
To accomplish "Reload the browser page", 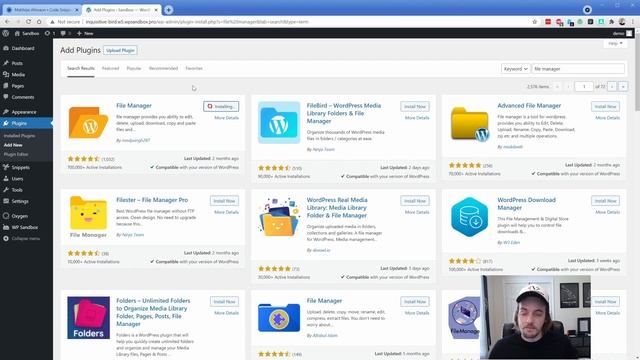I will click(x=28, y=22).
